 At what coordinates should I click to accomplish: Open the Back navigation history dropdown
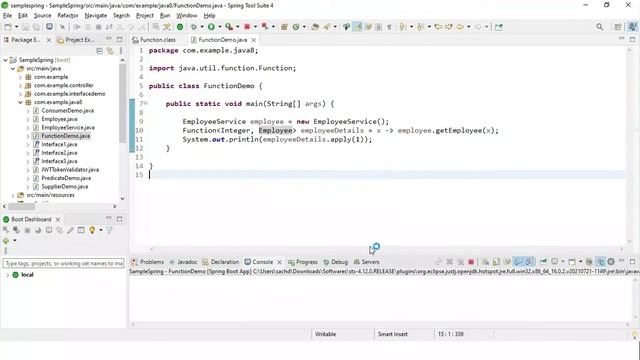[469, 27]
